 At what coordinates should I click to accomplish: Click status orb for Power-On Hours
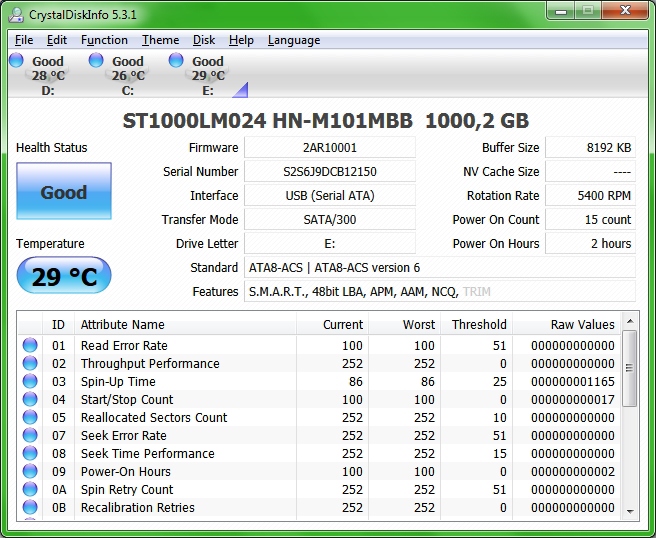[30, 471]
